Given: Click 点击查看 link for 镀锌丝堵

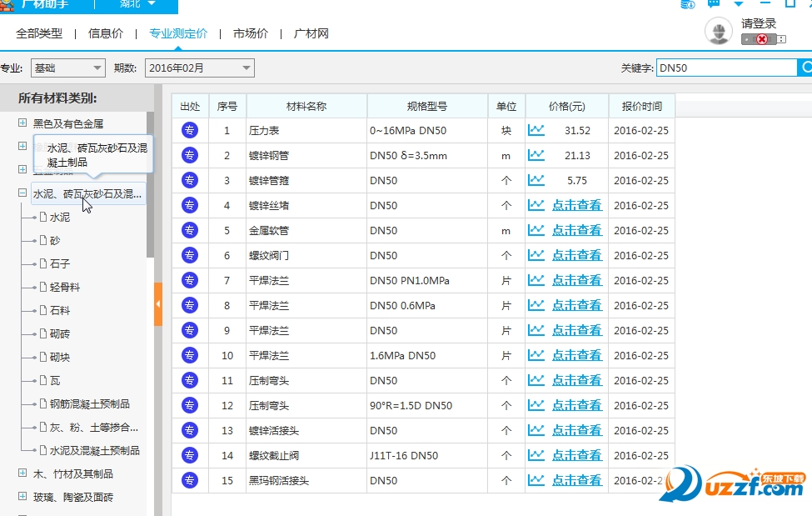Looking at the screenshot, I should click(x=577, y=205).
